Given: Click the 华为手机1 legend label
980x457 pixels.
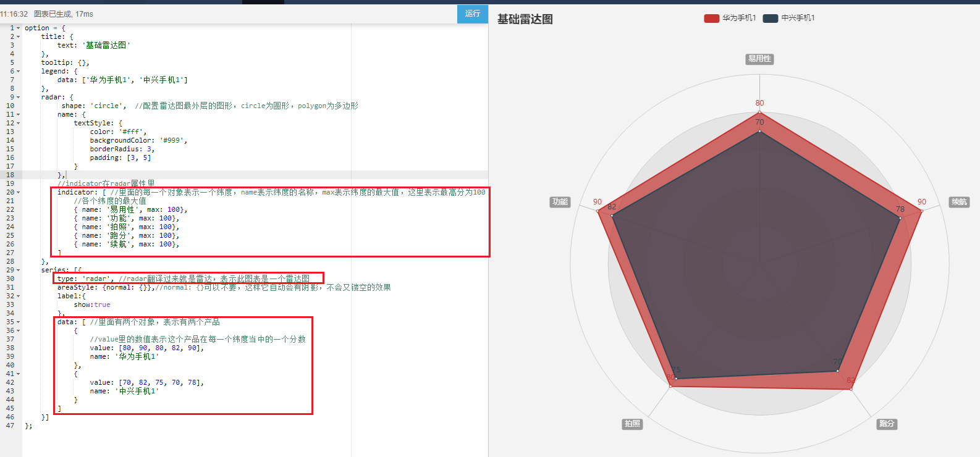Looking at the screenshot, I should coord(739,19).
